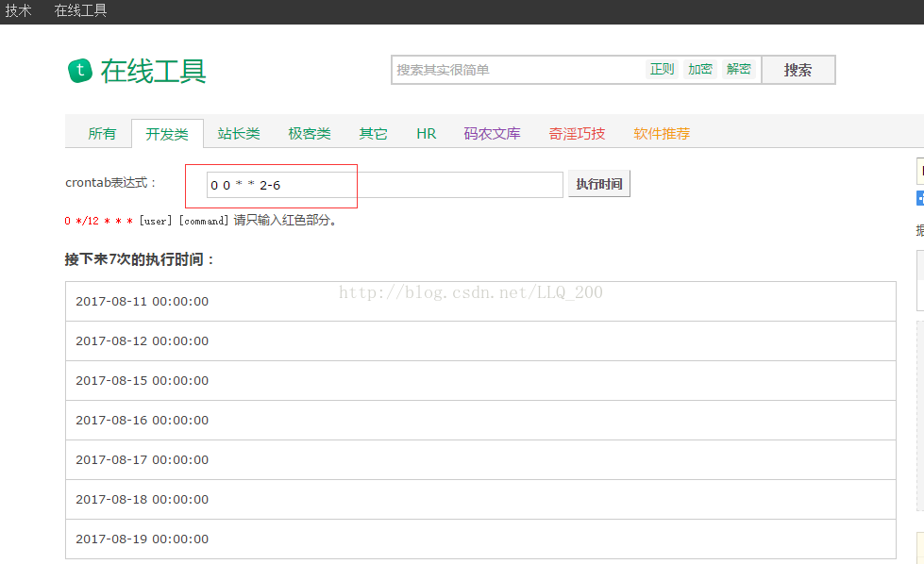924x564 pixels.
Task: Click the 技术 top navigation item
Action: coord(18,10)
